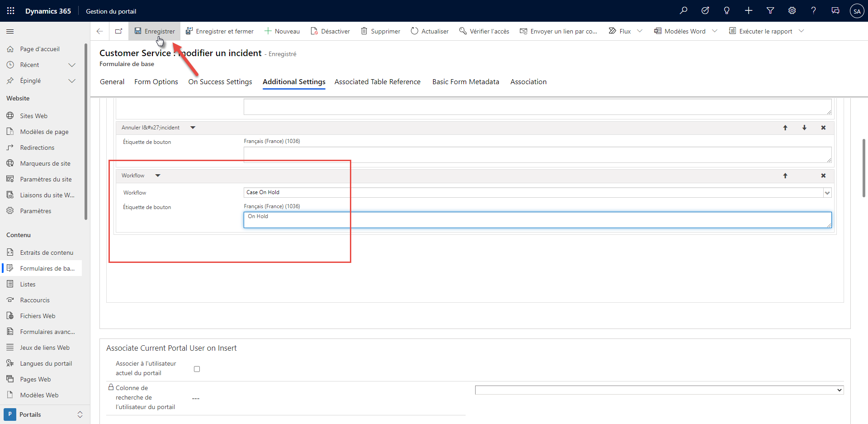Click the Actualiser button
Image resolution: width=868 pixels, height=424 pixels.
coord(429,31)
